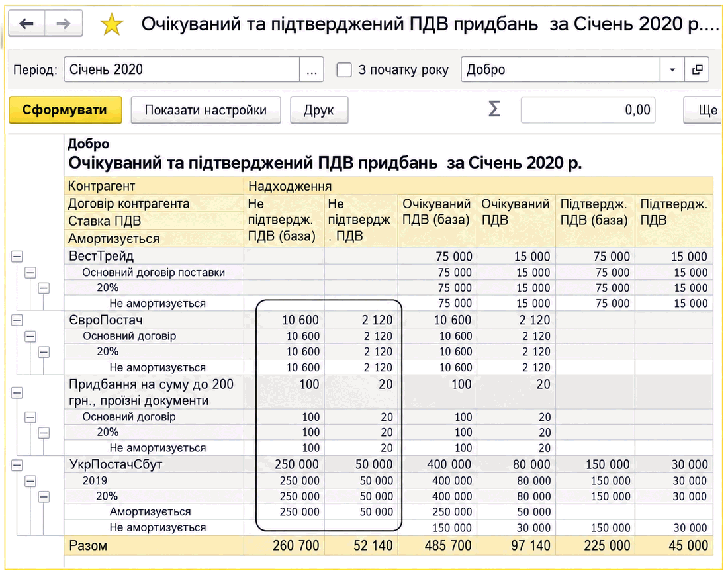728x575 pixels.
Task: Click the Разом total row label
Action: click(x=88, y=545)
